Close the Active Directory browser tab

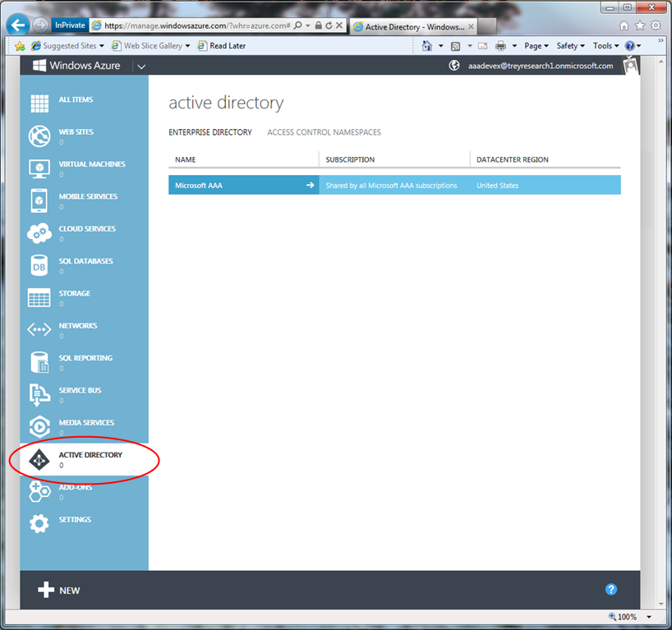tap(471, 26)
